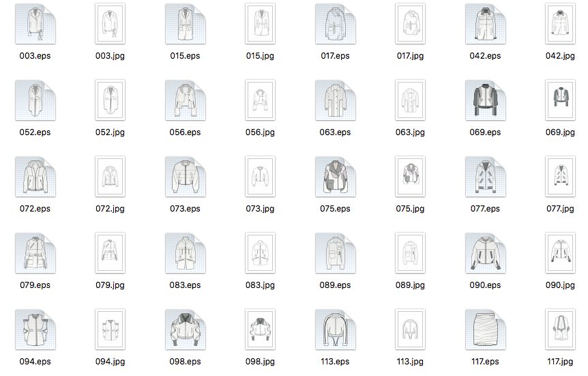Click the 015.eps file icon

tap(186, 24)
